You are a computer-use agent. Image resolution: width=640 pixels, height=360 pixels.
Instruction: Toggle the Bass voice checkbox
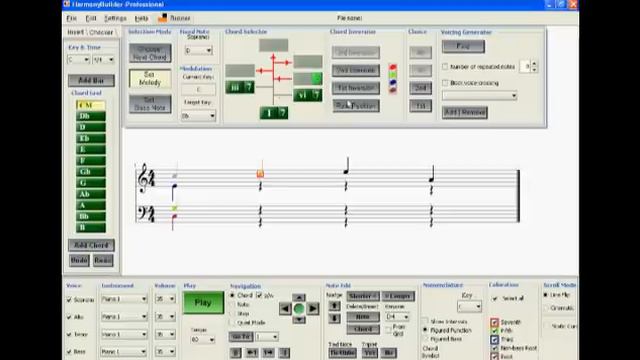69,351
